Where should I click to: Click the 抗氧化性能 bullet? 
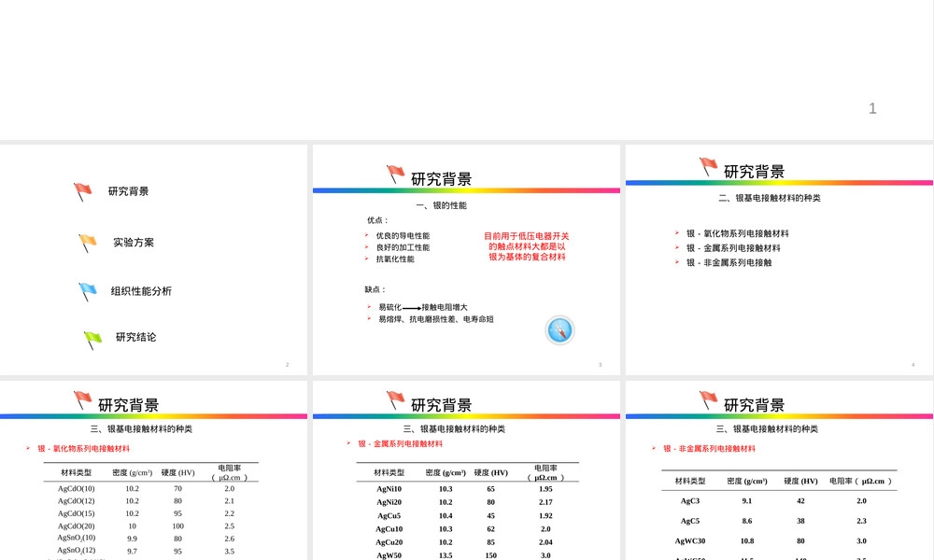(x=395, y=259)
